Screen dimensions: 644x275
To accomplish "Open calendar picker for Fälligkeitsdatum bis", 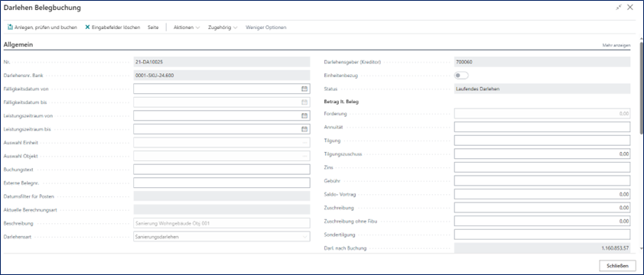I will coord(304,102).
